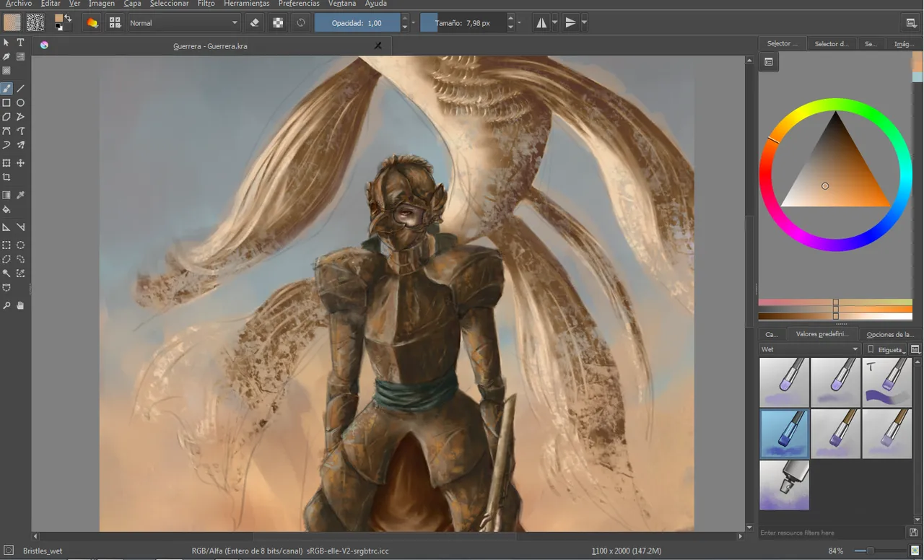This screenshot has width=924, height=560.
Task: Select the Polygonal Selection tool
Action: click(6, 259)
